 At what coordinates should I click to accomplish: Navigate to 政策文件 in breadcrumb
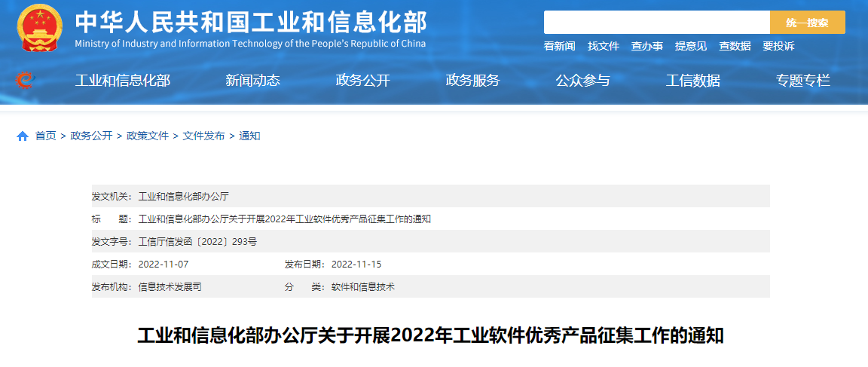(148, 136)
